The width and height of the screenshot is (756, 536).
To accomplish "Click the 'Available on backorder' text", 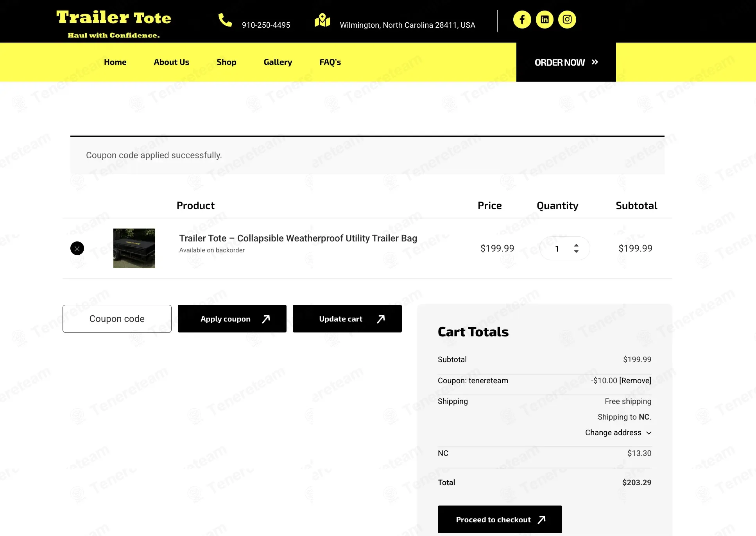I will [212, 250].
